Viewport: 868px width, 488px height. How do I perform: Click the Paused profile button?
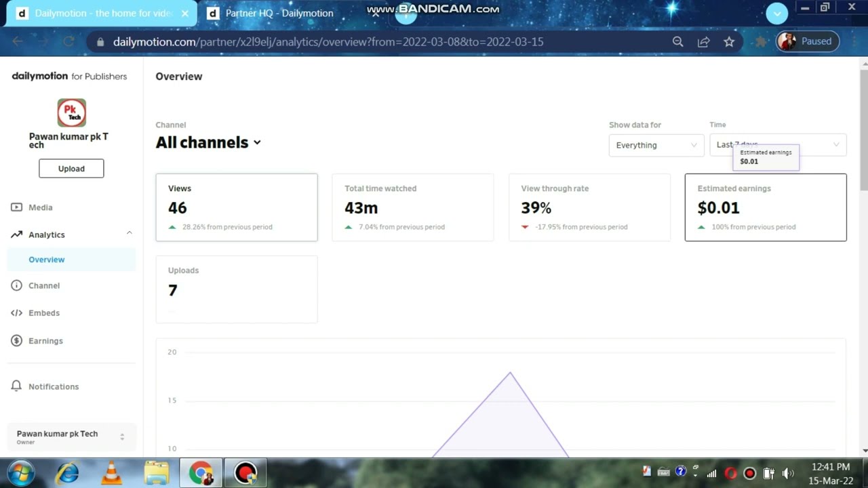[807, 41]
